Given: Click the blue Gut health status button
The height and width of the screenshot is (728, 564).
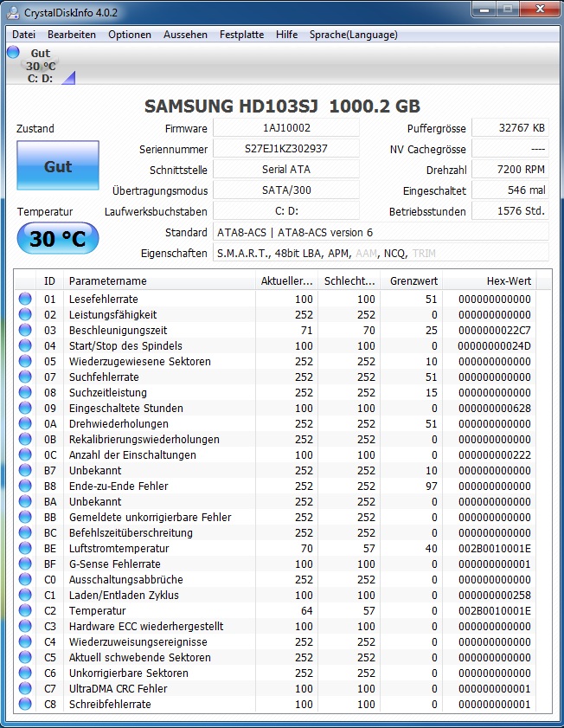Looking at the screenshot, I should [58, 165].
